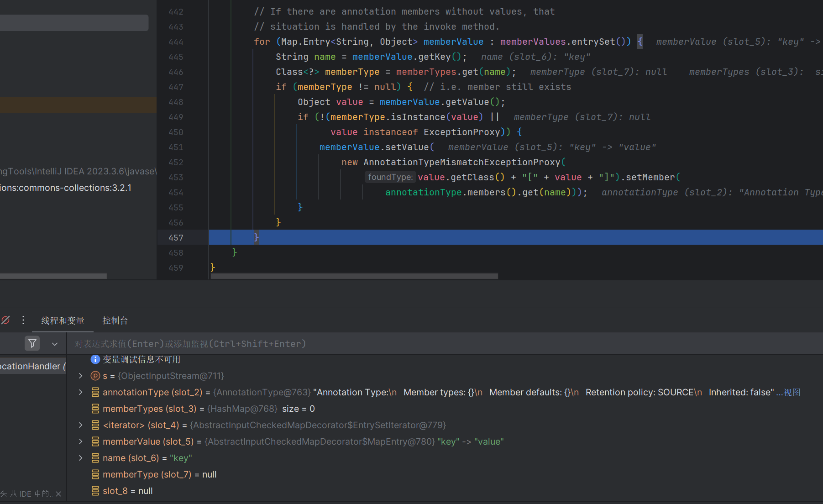Click the frames filter icon
The width and height of the screenshot is (823, 504).
[x=32, y=344]
